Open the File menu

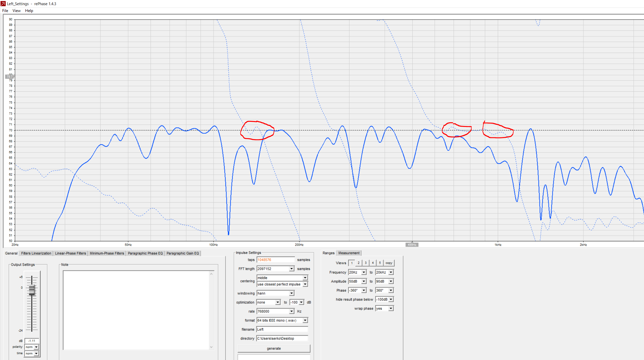(5, 11)
